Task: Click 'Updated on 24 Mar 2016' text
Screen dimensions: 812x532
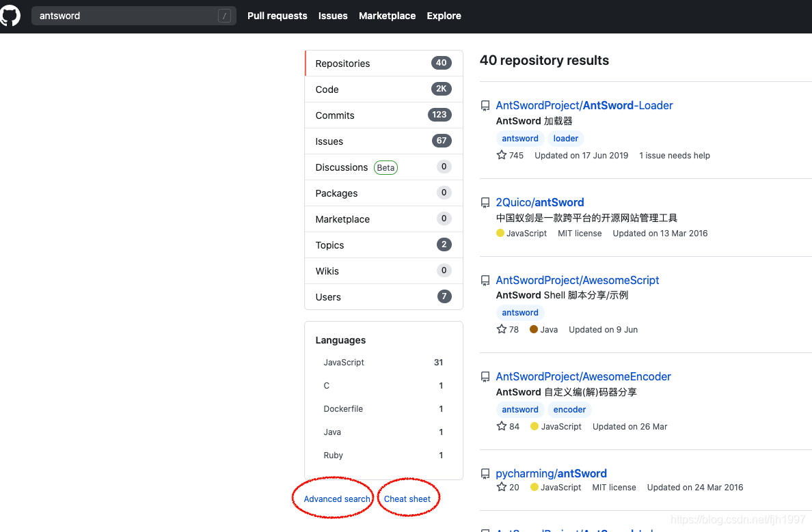Action: [x=695, y=488]
